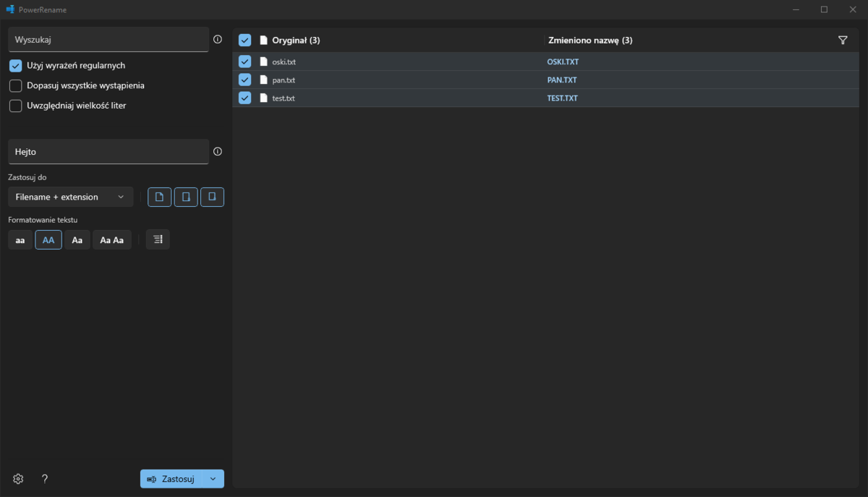Select the pan.txt file name
The image size is (868, 497).
pos(284,80)
